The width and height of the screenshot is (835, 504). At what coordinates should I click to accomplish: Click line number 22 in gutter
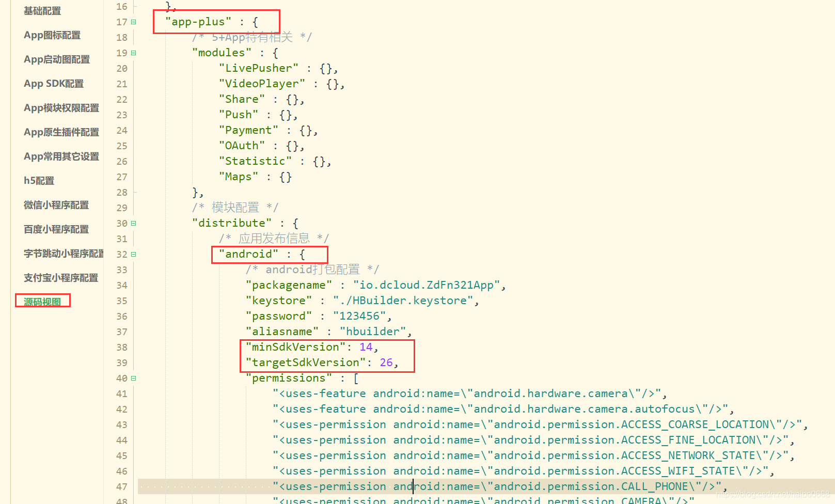[x=122, y=100]
